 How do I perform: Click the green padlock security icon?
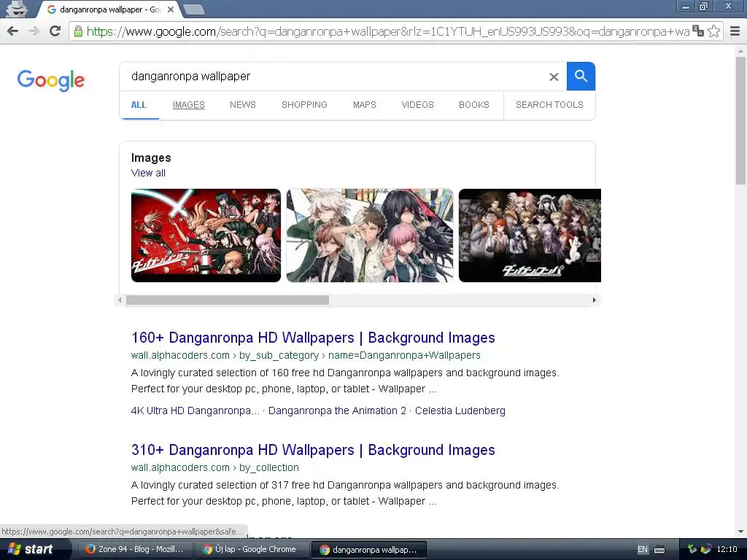[78, 31]
